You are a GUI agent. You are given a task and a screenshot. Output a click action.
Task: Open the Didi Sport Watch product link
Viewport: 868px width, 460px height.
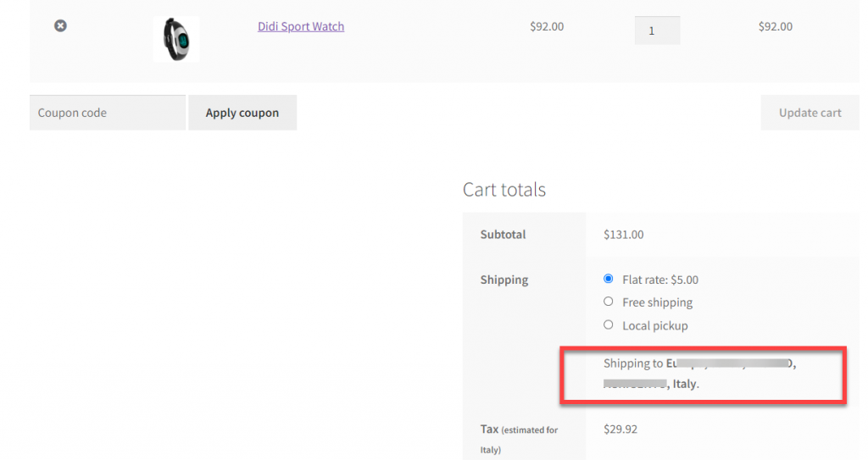point(301,26)
